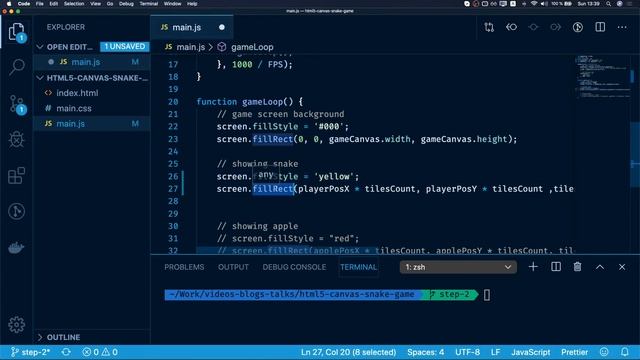Viewport: 640px width, 360px height.
Task: Open the Extensions view icon
Action: point(17,176)
